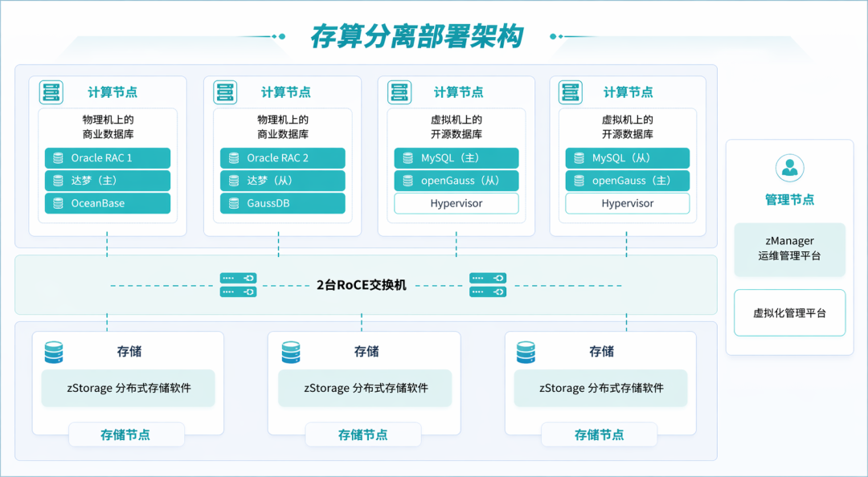
Task: Click 虚拟机上的开源数据库 text above MySQL（主）
Action: 457,127
